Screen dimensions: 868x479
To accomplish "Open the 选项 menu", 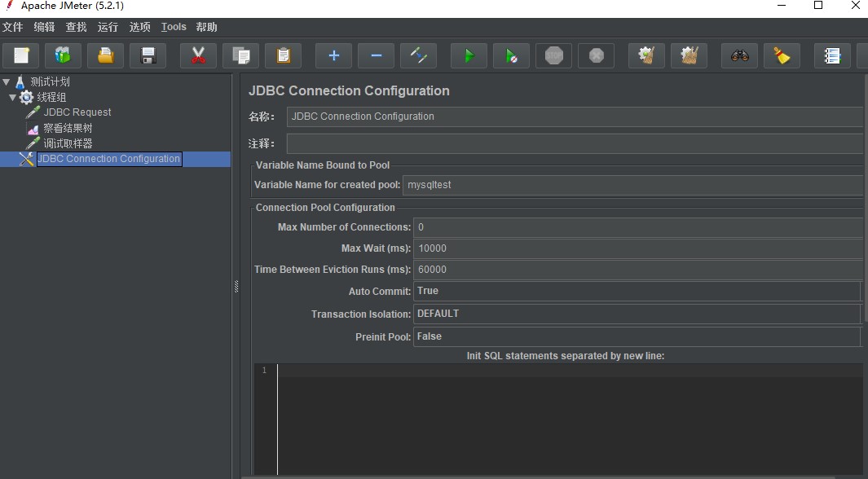I will pyautogui.click(x=139, y=27).
